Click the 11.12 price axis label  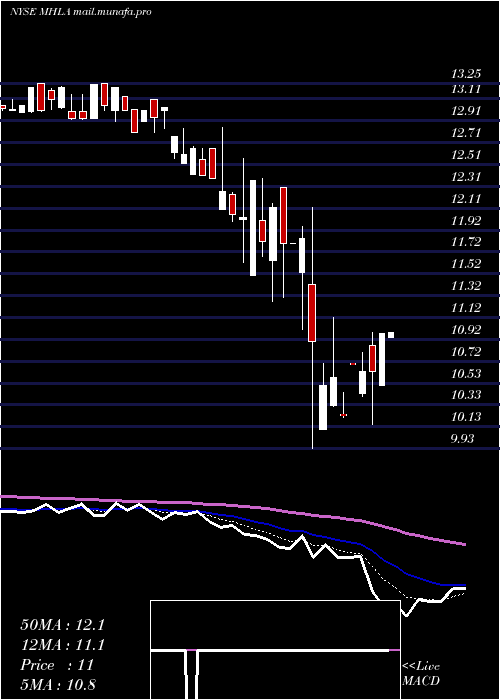(466, 308)
